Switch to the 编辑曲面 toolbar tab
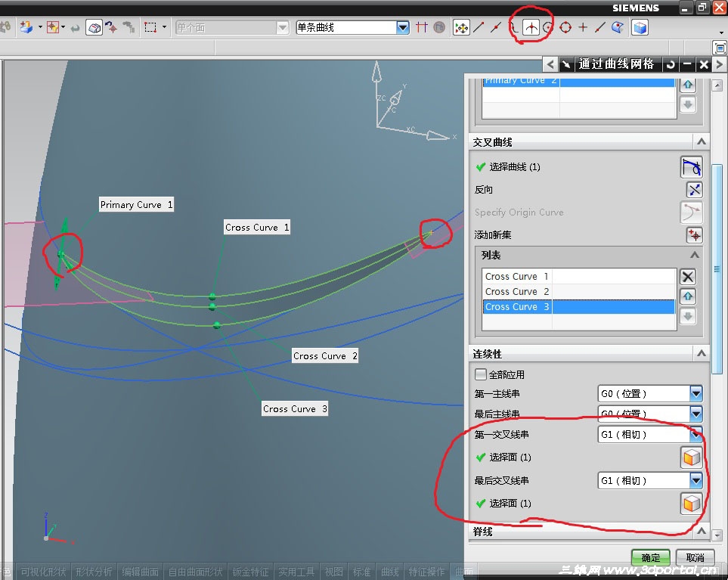 (x=140, y=572)
